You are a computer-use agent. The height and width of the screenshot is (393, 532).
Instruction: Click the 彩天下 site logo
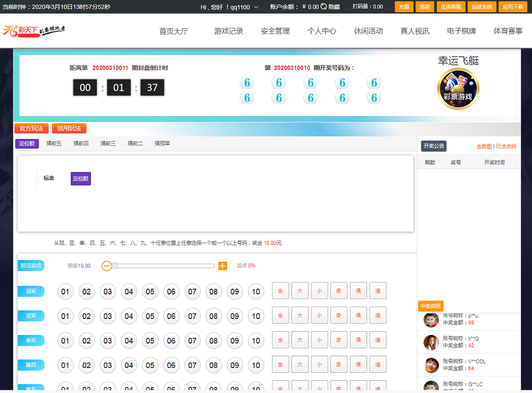coord(34,31)
